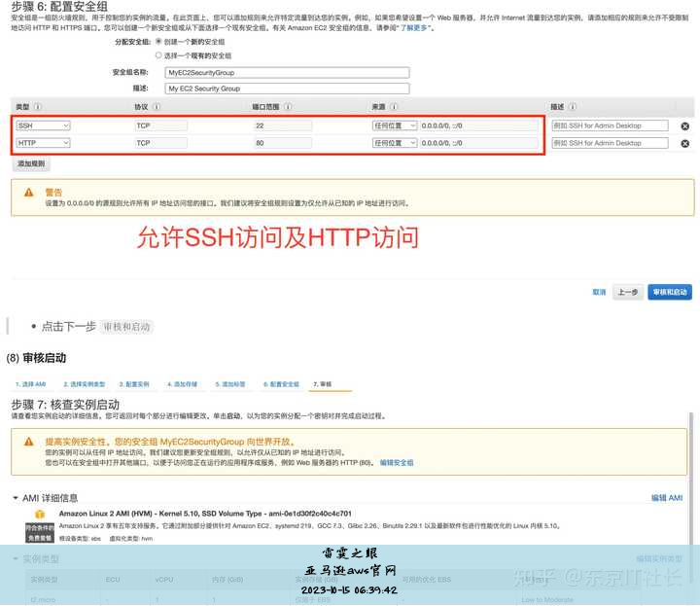Go to wizard tab 1. 选择 AMI

coord(31,384)
